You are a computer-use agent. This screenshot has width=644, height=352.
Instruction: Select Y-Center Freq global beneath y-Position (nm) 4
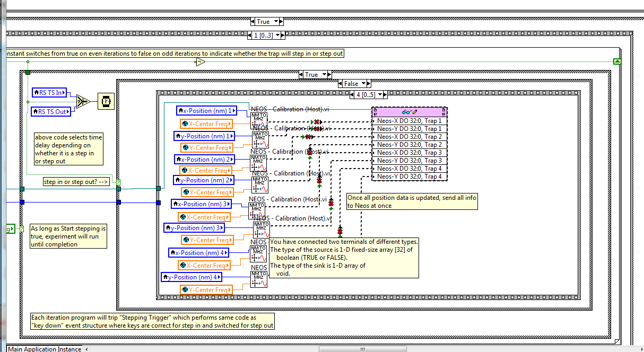tap(206, 290)
